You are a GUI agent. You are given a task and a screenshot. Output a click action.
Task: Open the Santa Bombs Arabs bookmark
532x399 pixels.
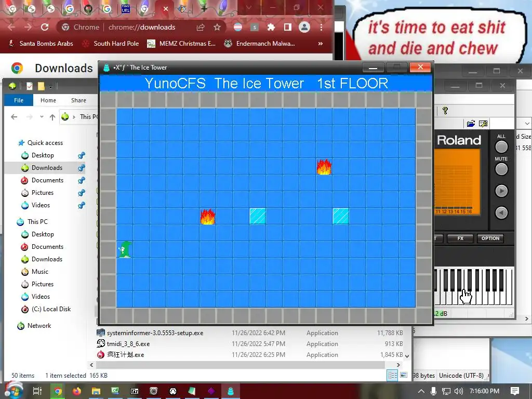41,44
